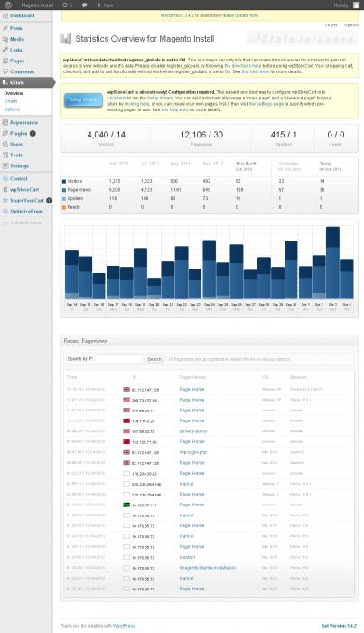The height and width of the screenshot is (633, 364).
Task: Click the Pages menu icon
Action: [x=5, y=61]
